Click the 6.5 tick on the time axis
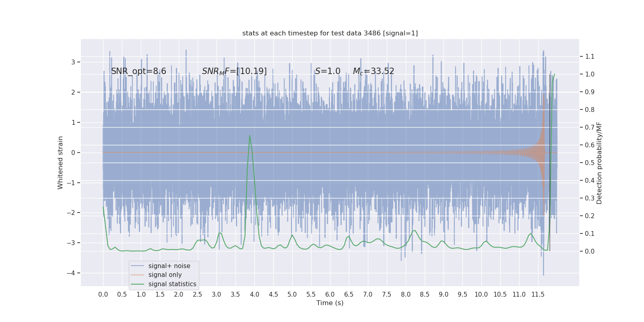Image resolution: width=644 pixels, height=322 pixels. click(x=349, y=294)
